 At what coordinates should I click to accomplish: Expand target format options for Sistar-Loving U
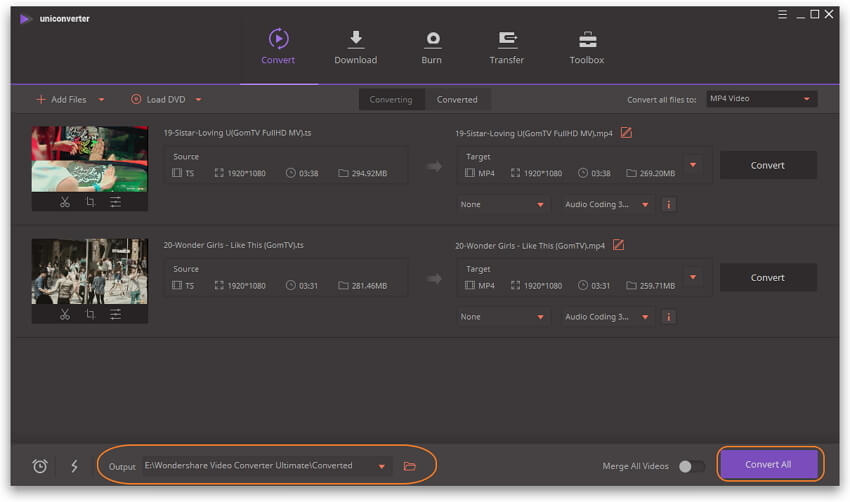[693, 165]
